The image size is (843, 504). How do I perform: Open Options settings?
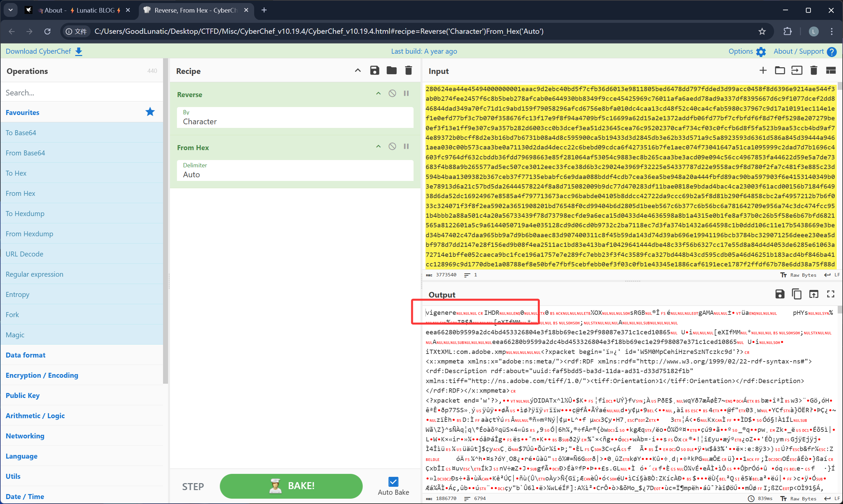(x=747, y=51)
